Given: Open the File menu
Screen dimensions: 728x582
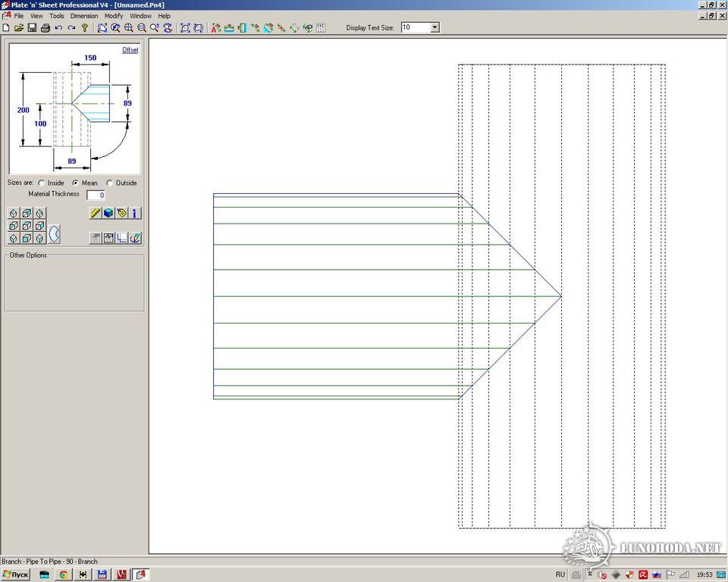Looking at the screenshot, I should [x=18, y=16].
